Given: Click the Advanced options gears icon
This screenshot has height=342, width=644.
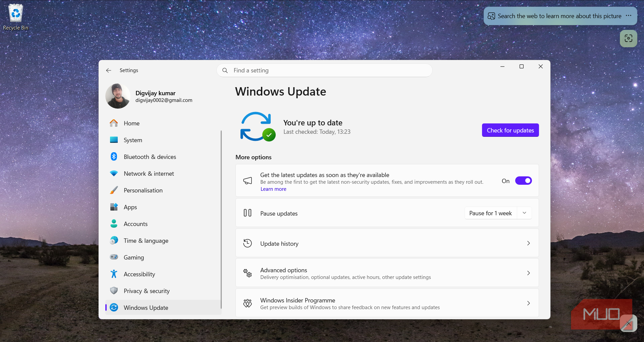Looking at the screenshot, I should pos(248,273).
